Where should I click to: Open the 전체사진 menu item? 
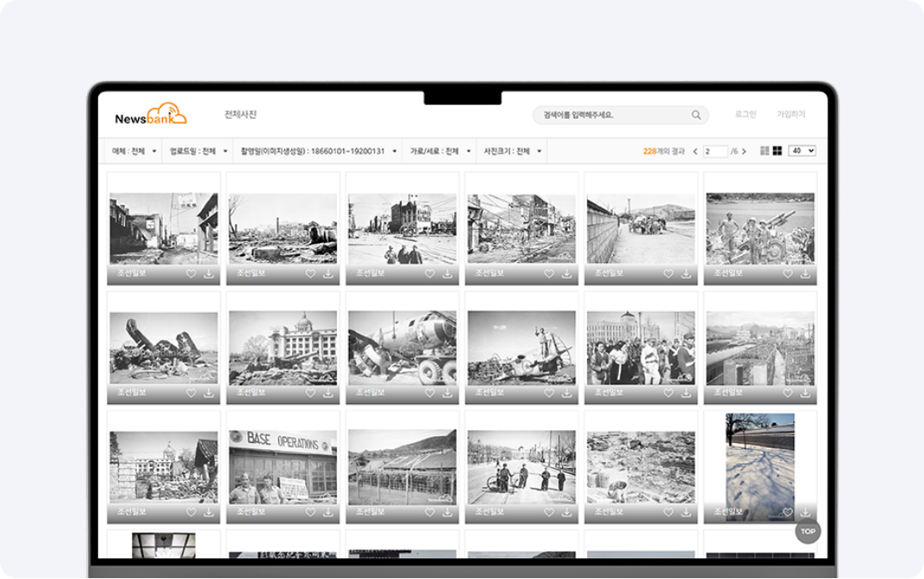click(x=240, y=115)
